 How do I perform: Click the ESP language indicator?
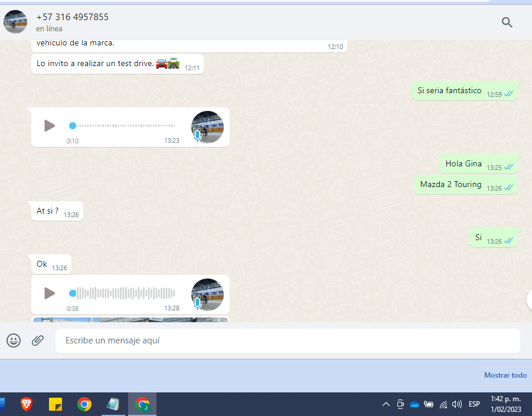474,404
